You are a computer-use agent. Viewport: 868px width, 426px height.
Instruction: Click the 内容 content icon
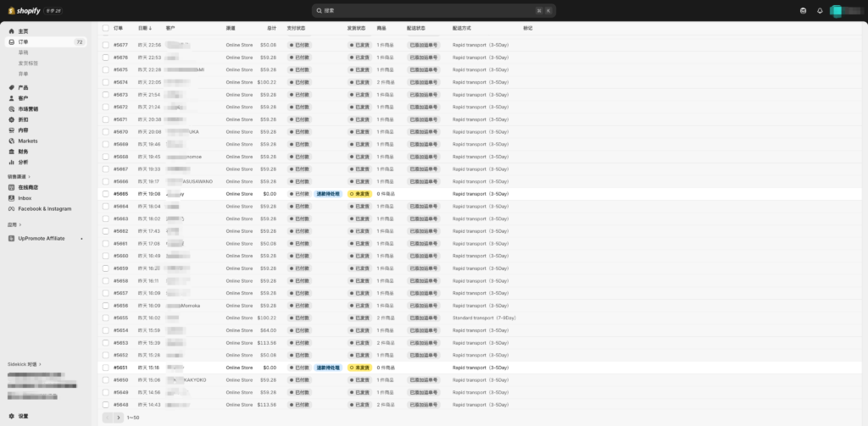coord(12,130)
